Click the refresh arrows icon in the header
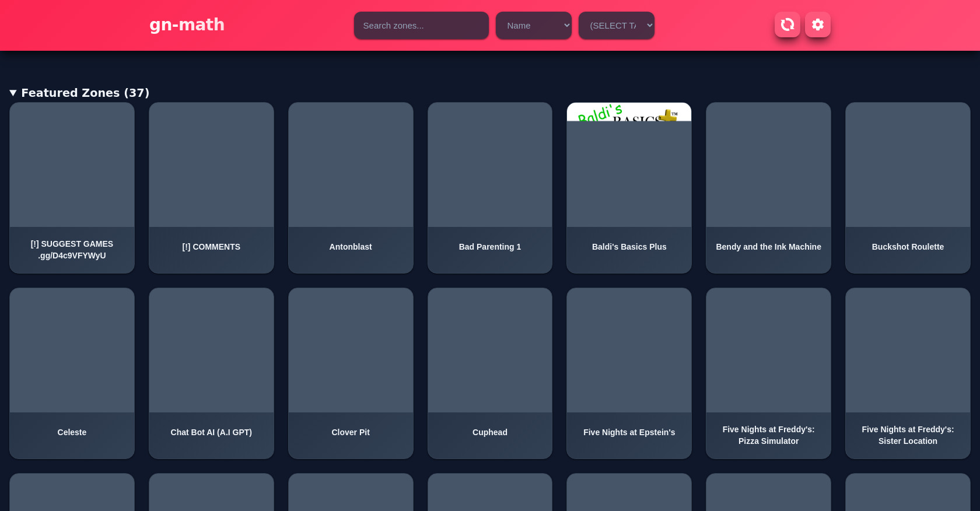980x511 pixels. 787,24
